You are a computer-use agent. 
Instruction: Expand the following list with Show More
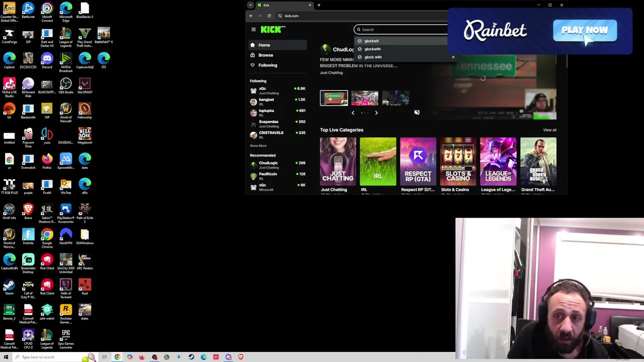pos(258,146)
